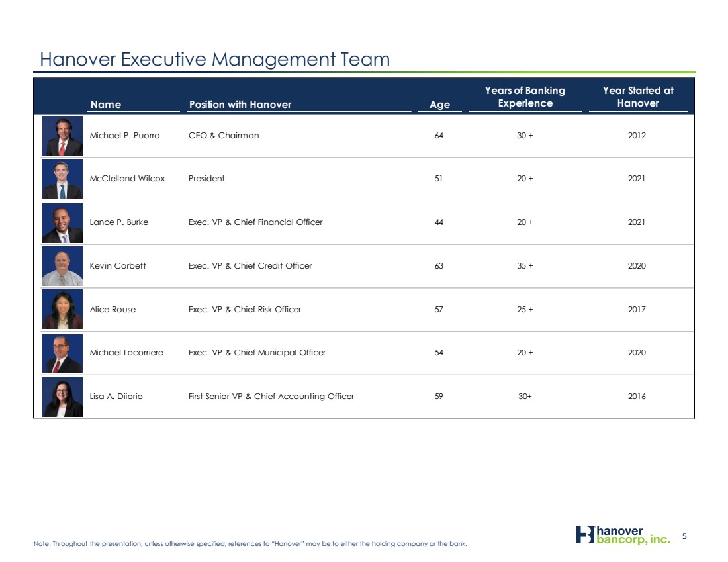Click the slide page number "5"
Image resolution: width=728 pixels, height=562 pixels.
click(x=684, y=536)
